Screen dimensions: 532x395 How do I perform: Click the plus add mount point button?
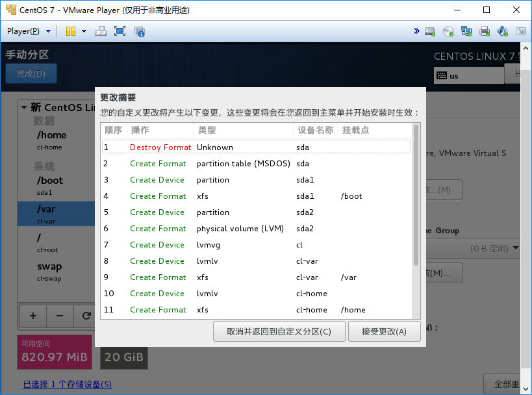coord(33,316)
